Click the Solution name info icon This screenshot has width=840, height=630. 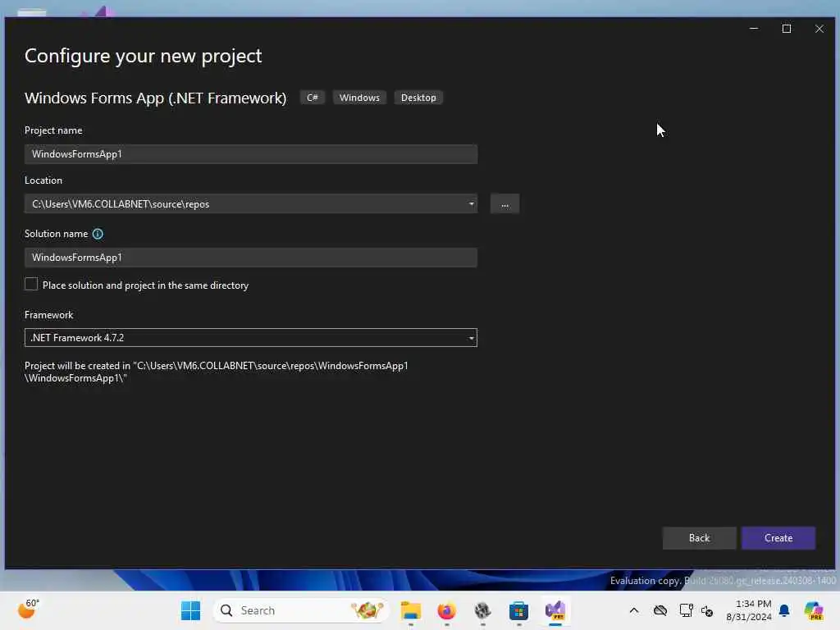click(x=98, y=234)
